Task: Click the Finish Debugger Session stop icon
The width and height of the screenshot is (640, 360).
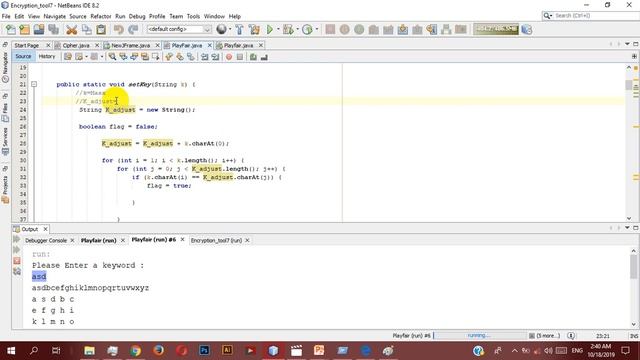Action: click(330, 29)
